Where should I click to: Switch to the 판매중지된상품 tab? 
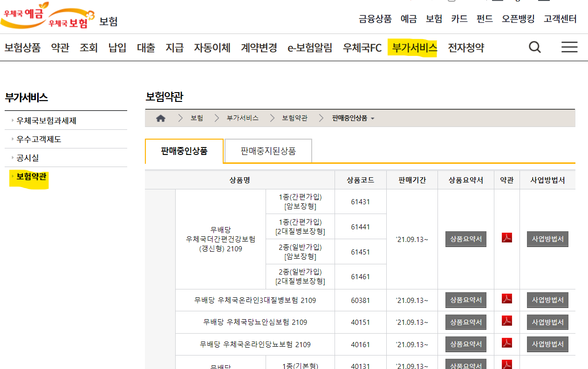click(268, 151)
